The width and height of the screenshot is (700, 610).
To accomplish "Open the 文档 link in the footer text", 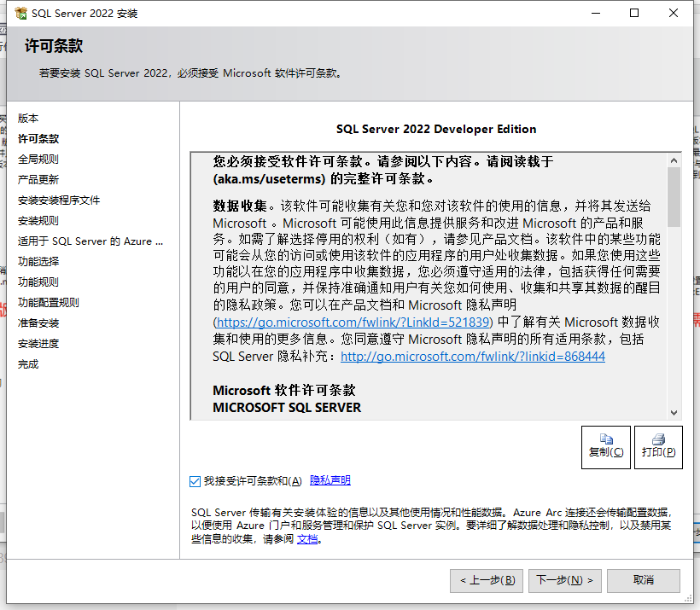I will pos(307,539).
